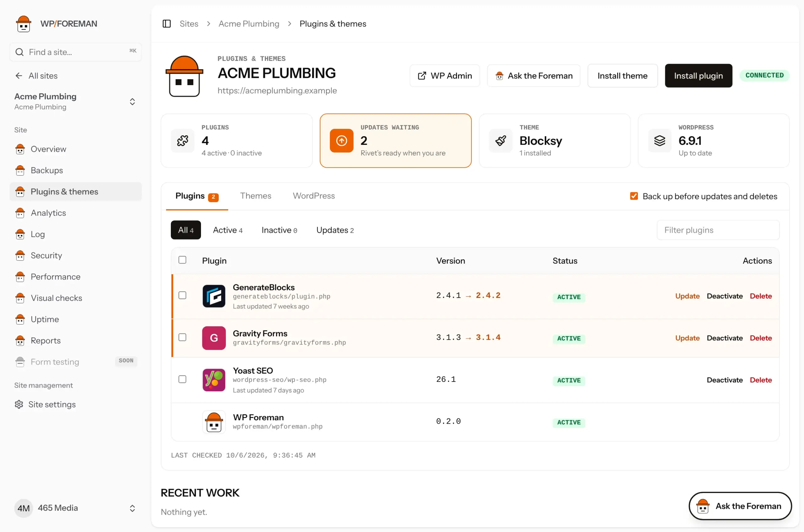
Task: Click the Gravity Forms G logo
Action: point(214,338)
